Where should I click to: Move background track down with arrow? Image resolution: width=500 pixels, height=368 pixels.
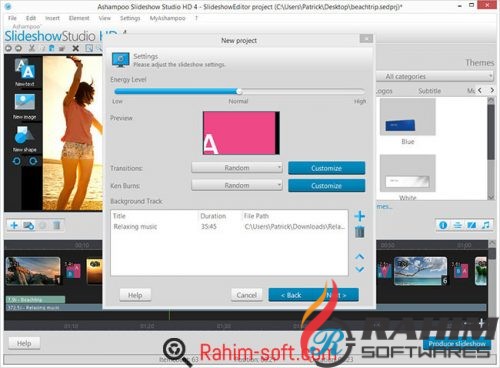pyautogui.click(x=359, y=269)
